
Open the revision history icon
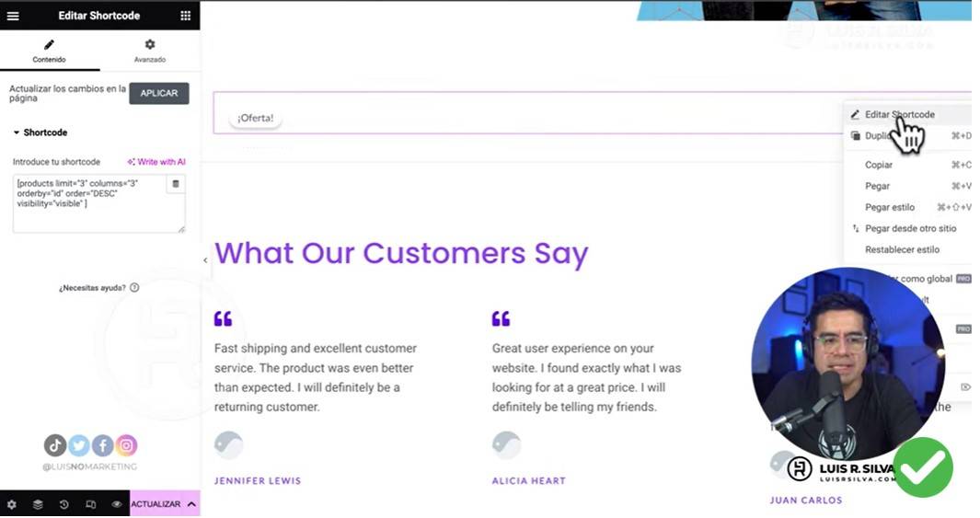[x=64, y=504]
